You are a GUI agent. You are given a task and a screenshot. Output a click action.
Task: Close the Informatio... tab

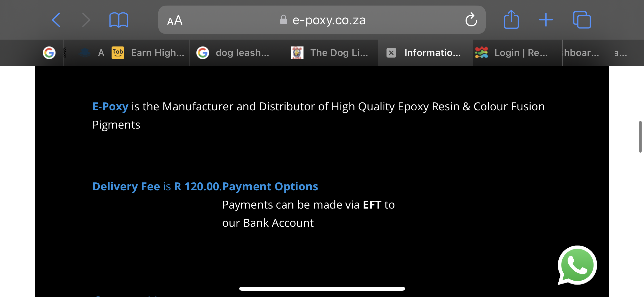tap(391, 53)
